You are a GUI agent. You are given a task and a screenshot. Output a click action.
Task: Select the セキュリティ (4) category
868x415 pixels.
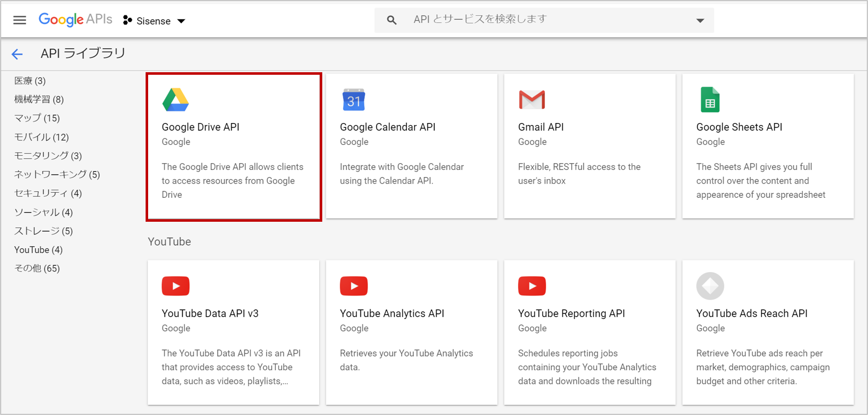(48, 193)
